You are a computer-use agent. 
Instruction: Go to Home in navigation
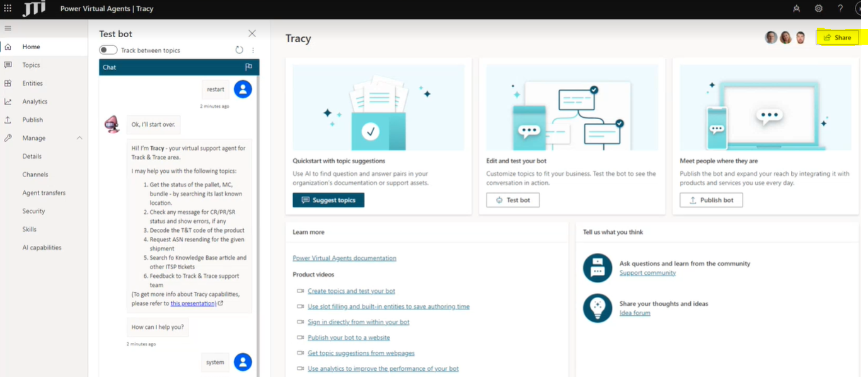31,47
